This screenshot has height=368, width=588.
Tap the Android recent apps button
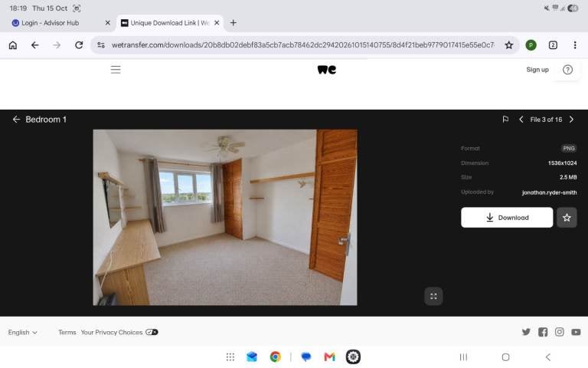click(463, 356)
